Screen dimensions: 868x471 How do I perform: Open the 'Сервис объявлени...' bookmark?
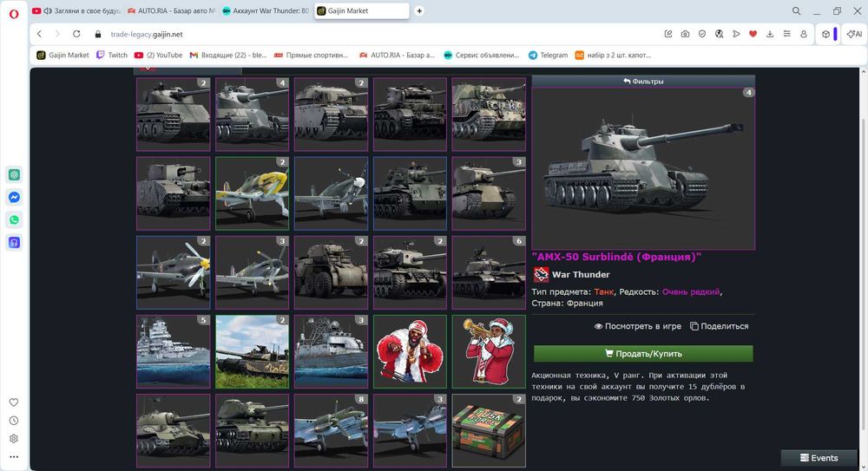coord(482,55)
